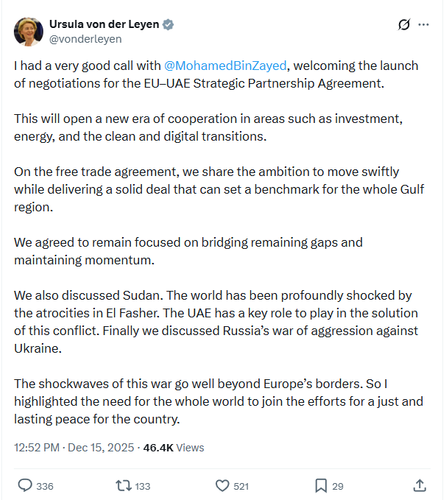Click the 336 replies count
446x500 pixels.
(45, 486)
